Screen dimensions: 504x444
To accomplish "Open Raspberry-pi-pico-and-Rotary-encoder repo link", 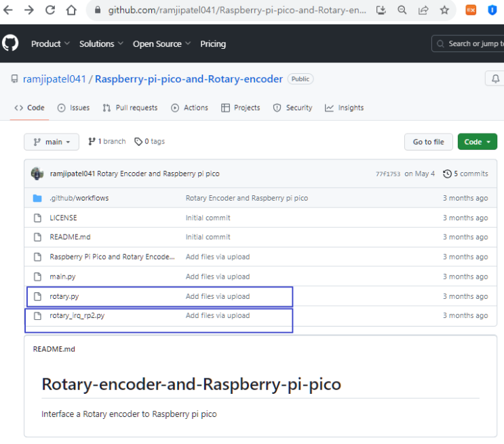I will 189,79.
